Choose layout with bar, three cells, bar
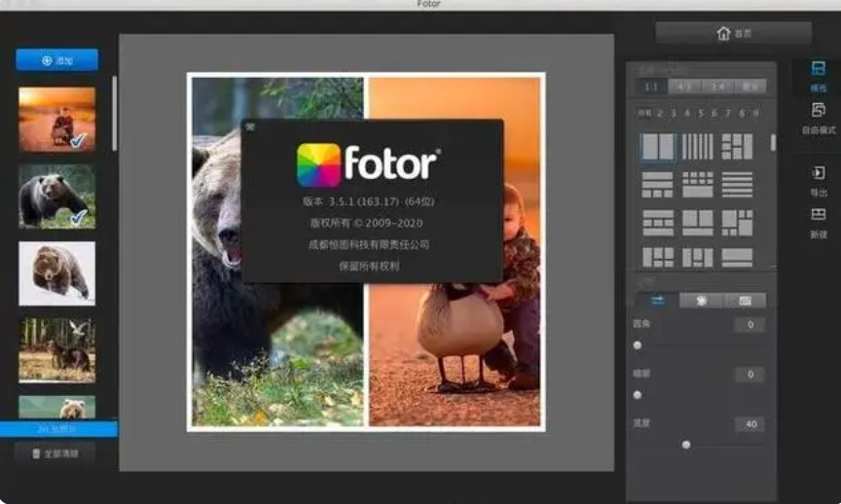 click(658, 223)
